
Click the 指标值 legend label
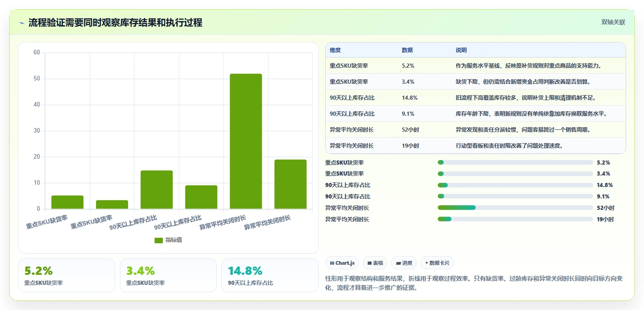[x=174, y=240]
